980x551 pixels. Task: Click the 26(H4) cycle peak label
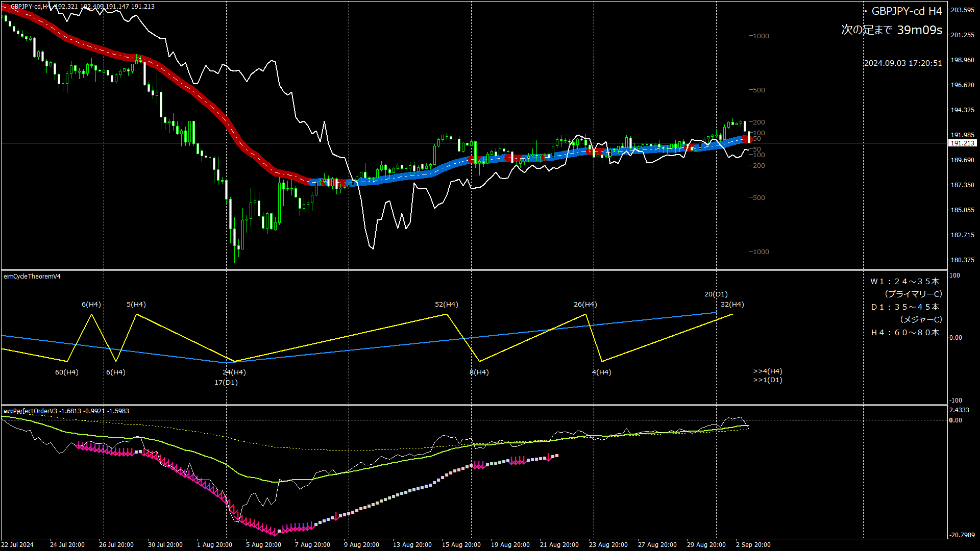point(585,305)
